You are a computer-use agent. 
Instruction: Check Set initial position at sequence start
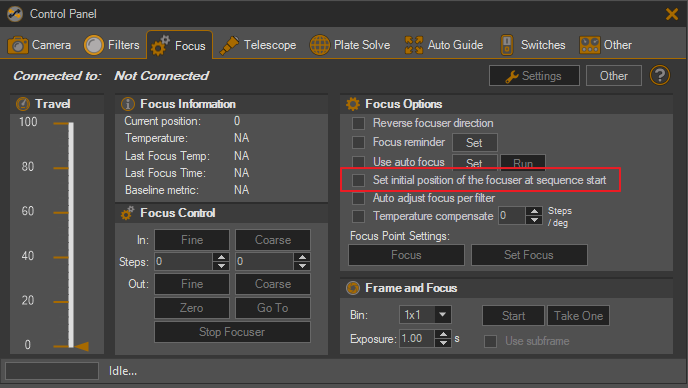click(x=358, y=180)
